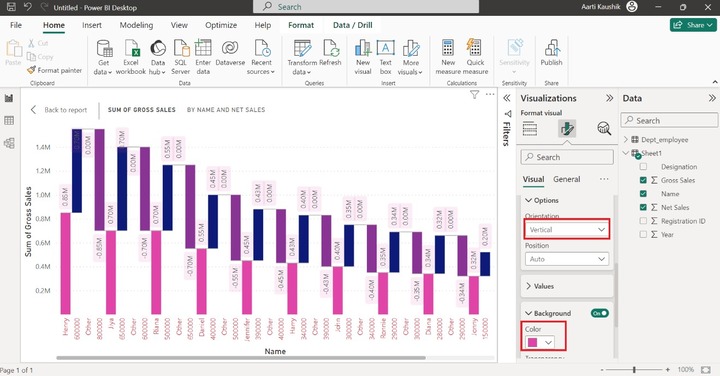Open the Modeling ribbon tab

point(136,25)
